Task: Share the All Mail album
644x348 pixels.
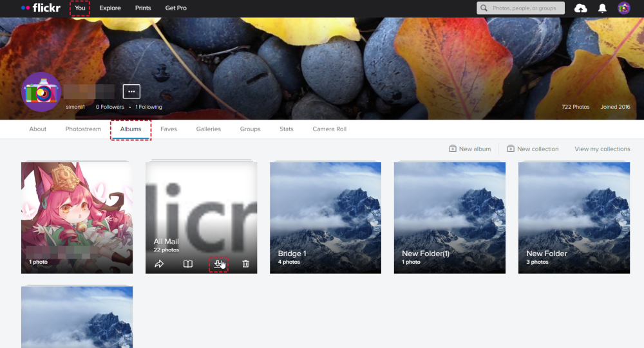Action: (159, 264)
